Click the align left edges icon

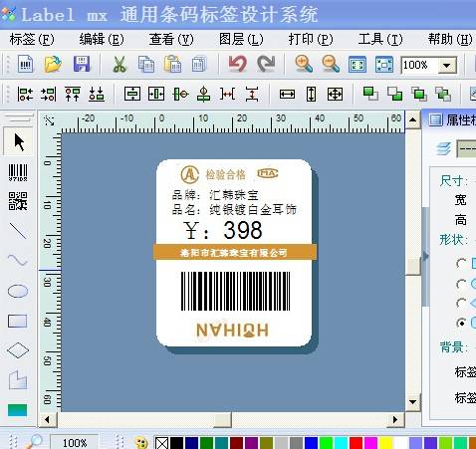25,95
